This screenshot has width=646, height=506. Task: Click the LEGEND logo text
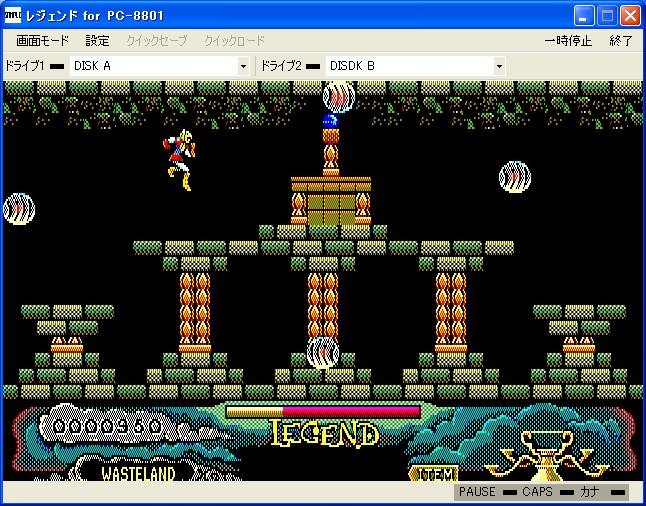[x=324, y=434]
